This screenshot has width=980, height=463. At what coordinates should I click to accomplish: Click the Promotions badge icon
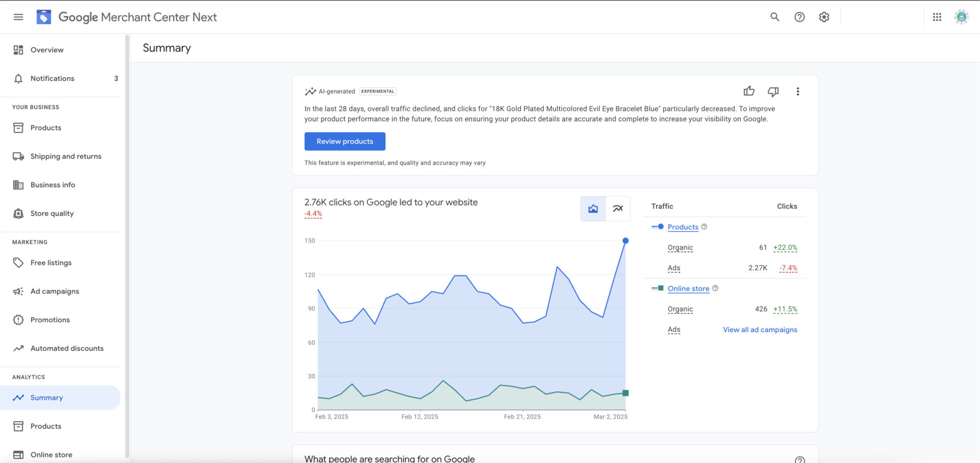coord(18,320)
